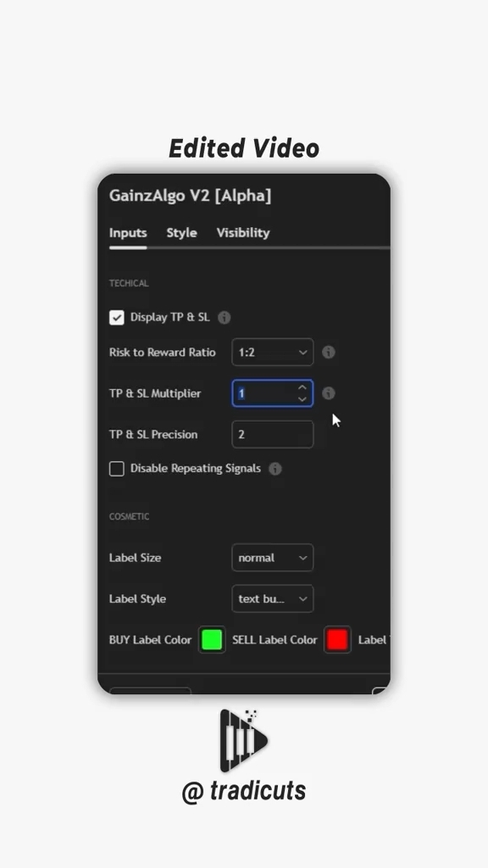Open the Label Style dropdown
This screenshot has height=868, width=488.
click(272, 598)
